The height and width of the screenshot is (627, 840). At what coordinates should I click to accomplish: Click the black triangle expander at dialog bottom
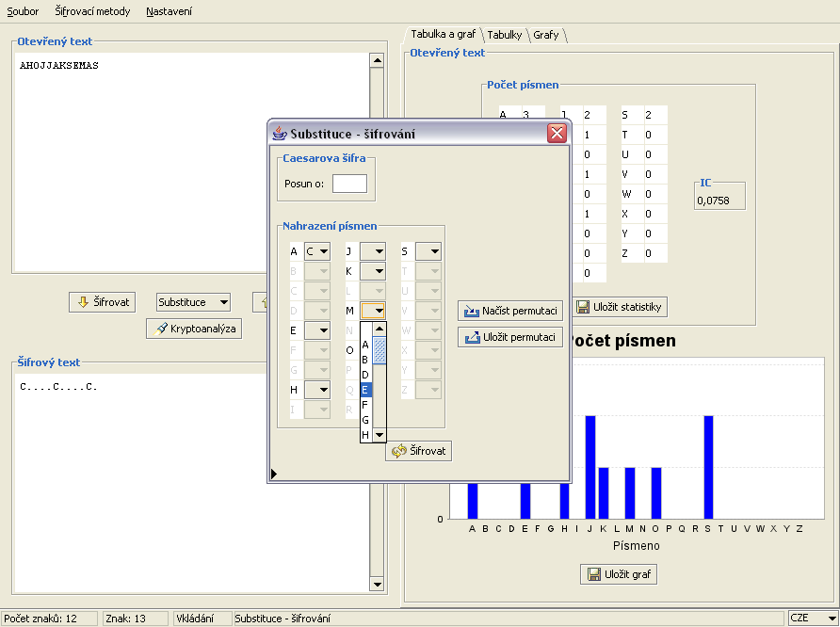point(274,474)
